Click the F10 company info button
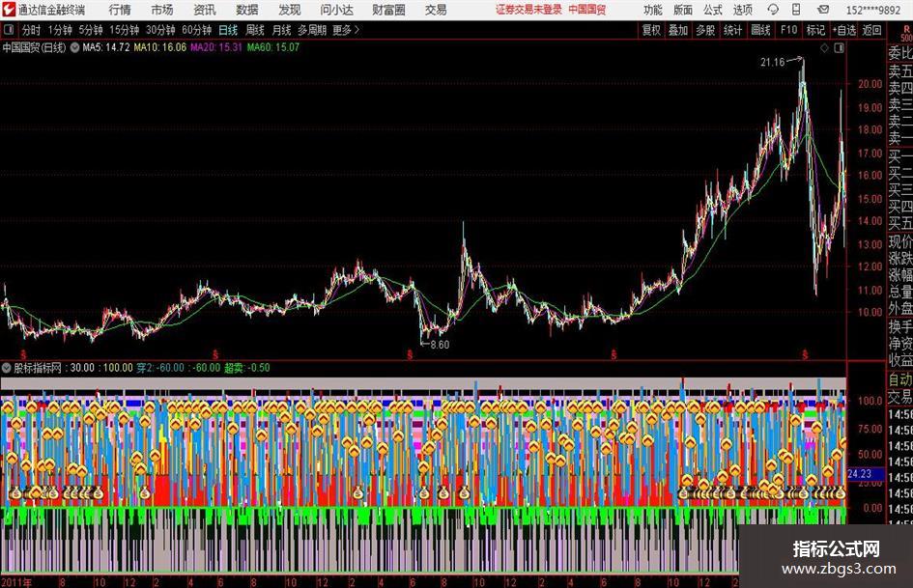 [x=788, y=30]
